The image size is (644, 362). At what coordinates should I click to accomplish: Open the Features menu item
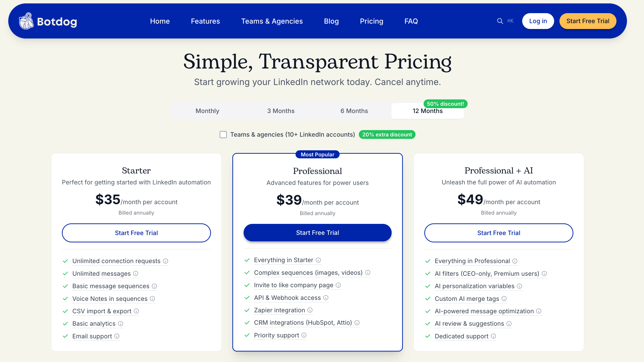tap(205, 21)
